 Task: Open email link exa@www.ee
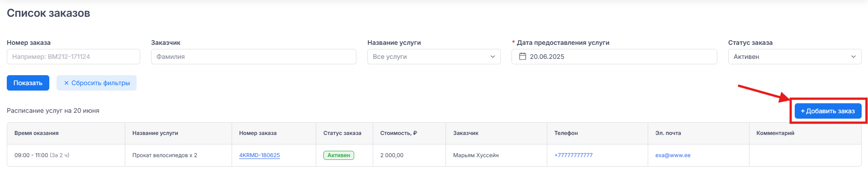[673, 155]
